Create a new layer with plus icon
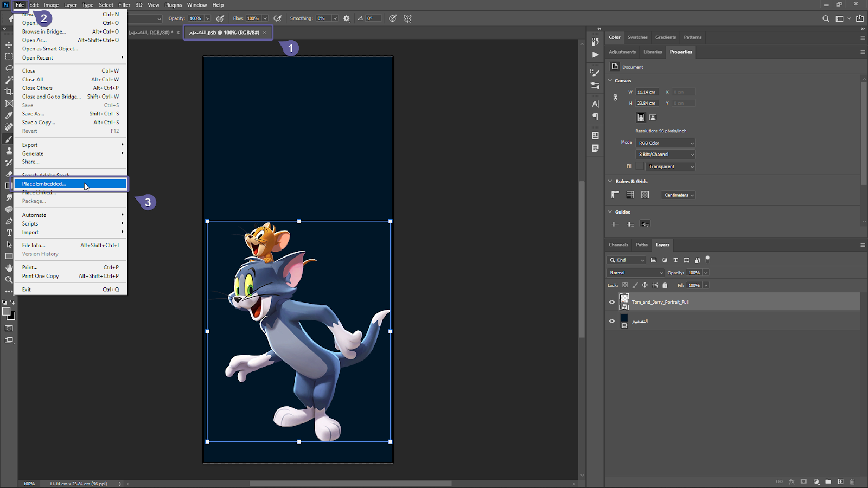This screenshot has width=868, height=488. pyautogui.click(x=840, y=481)
